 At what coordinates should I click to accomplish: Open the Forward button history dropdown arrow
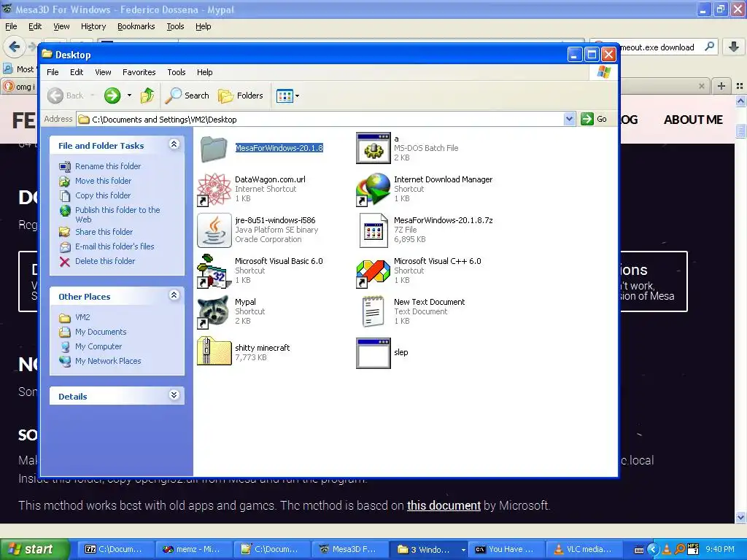click(129, 96)
